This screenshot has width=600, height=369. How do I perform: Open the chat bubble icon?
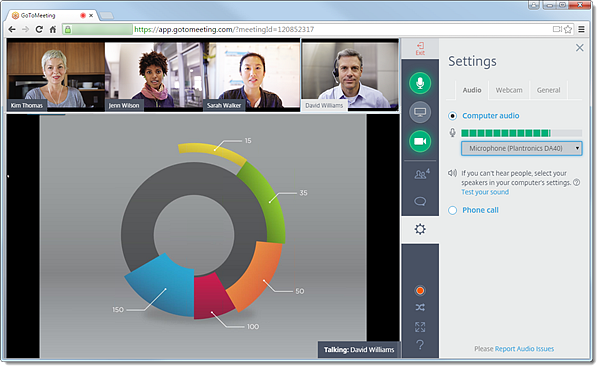420,201
